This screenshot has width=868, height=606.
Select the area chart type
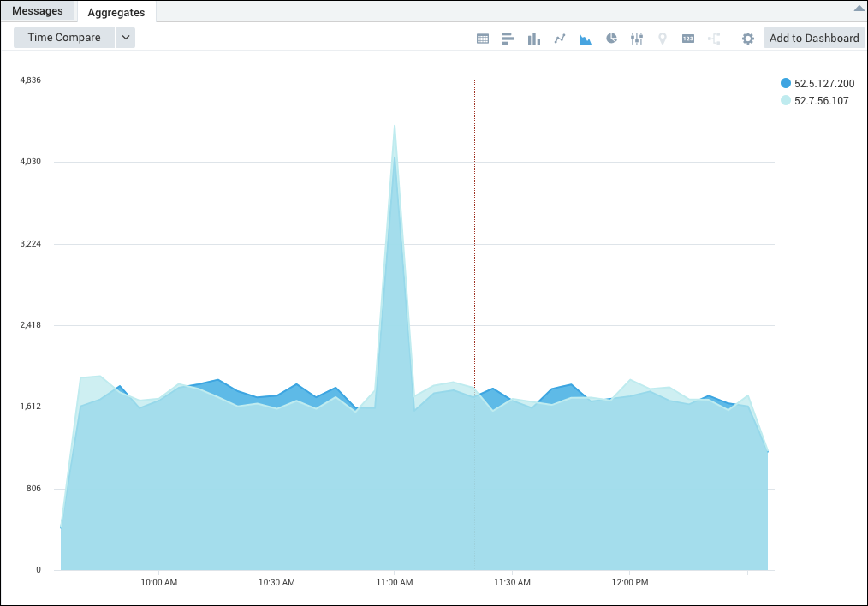(x=586, y=38)
